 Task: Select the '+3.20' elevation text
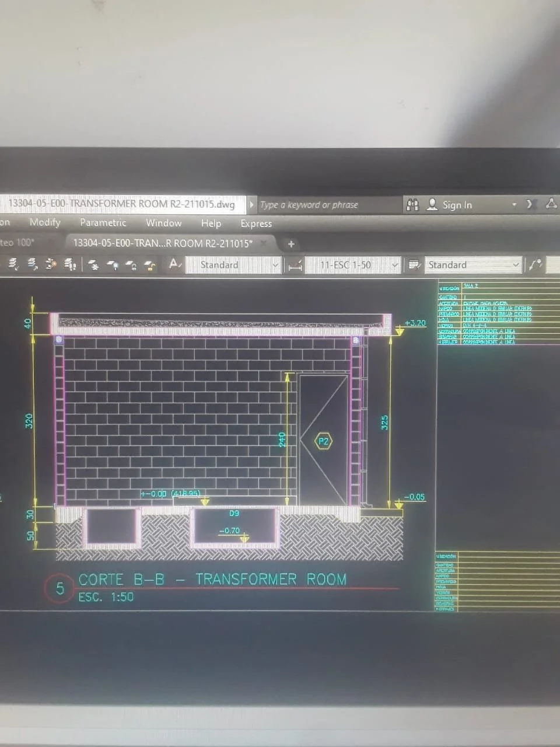click(x=415, y=323)
